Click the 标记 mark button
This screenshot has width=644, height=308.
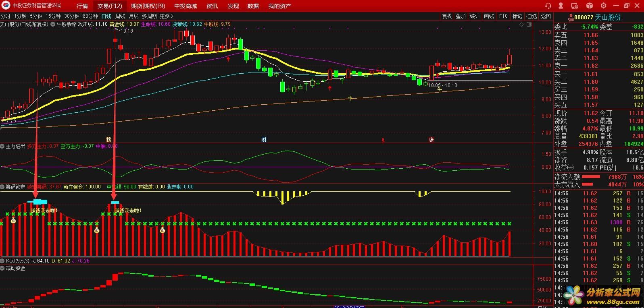pos(517,16)
